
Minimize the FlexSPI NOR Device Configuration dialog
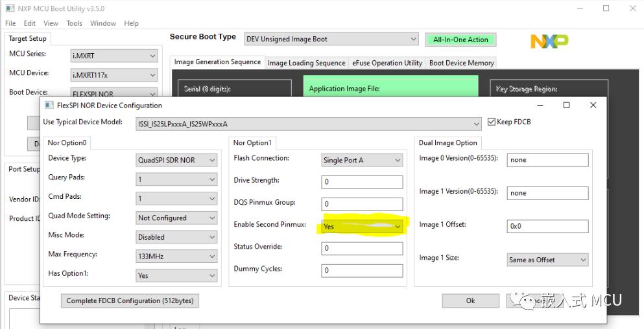540,105
